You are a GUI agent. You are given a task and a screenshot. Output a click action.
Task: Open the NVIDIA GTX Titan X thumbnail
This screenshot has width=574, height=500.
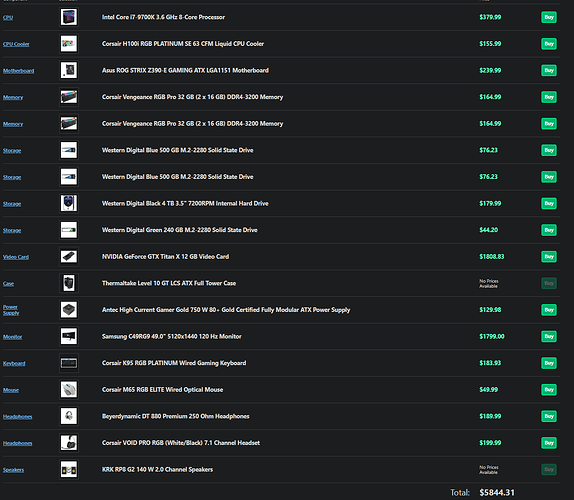(68, 257)
